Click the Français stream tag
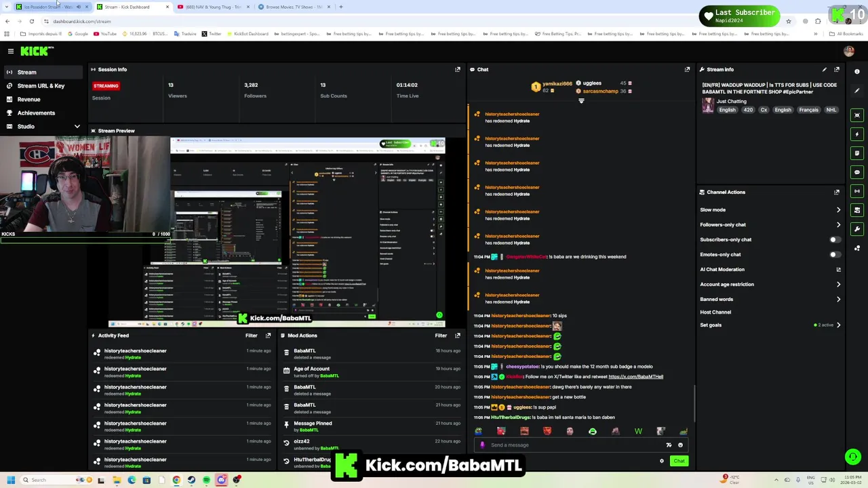 808,110
